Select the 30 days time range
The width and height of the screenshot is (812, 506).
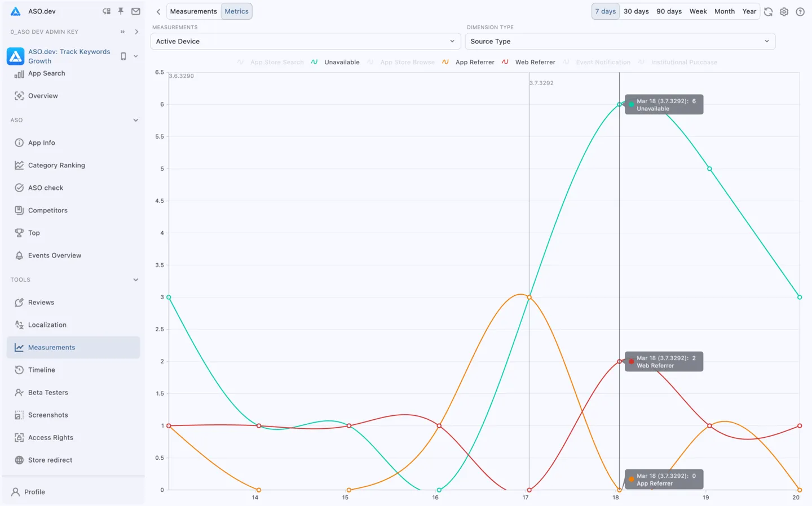pyautogui.click(x=636, y=11)
